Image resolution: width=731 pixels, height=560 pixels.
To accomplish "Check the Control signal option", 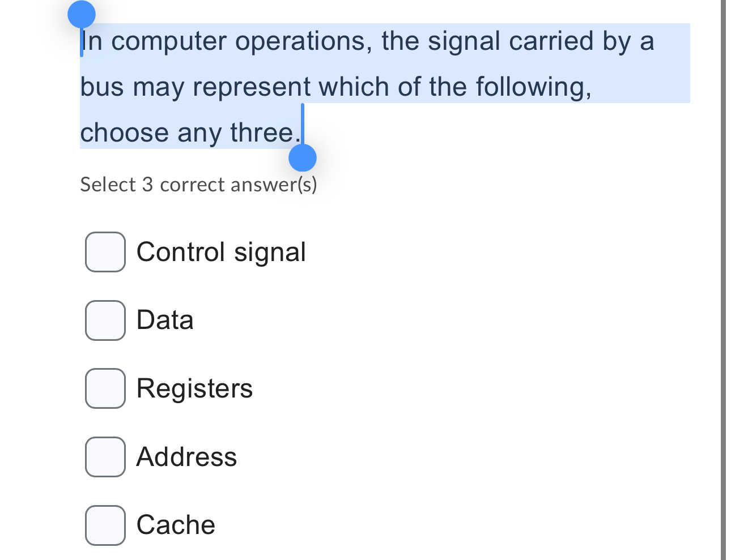I will 105,251.
